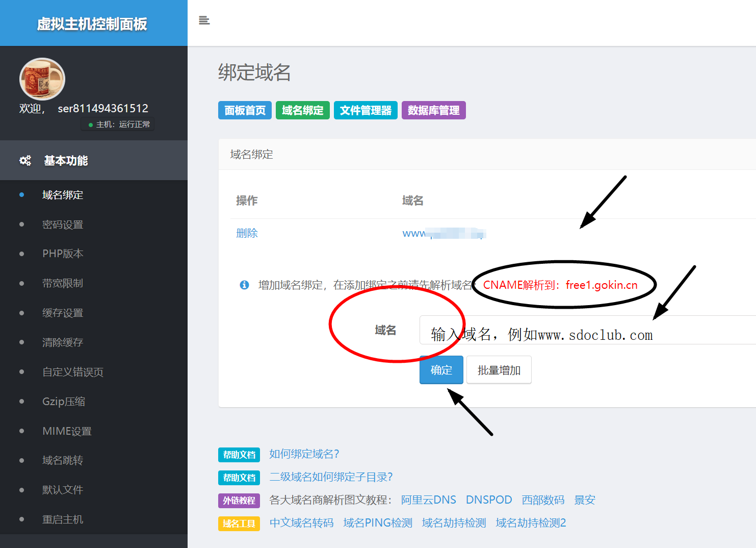The width and height of the screenshot is (756, 548).
Task: Click the first 帮助文档 label badge
Action: [x=239, y=455]
